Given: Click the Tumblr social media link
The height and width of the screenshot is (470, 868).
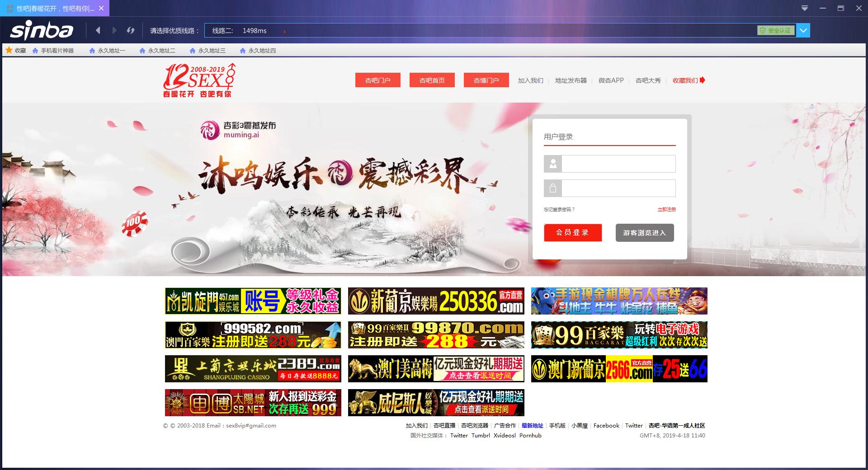Looking at the screenshot, I should [x=481, y=436].
